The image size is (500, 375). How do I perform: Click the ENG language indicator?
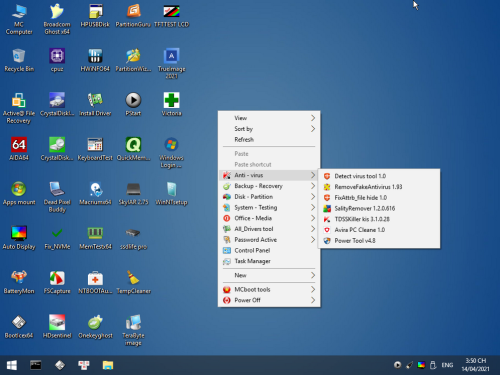point(447,365)
